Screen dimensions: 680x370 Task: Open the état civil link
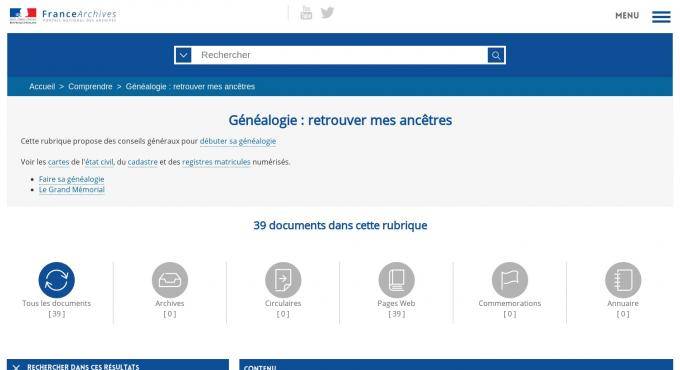pyautogui.click(x=99, y=162)
